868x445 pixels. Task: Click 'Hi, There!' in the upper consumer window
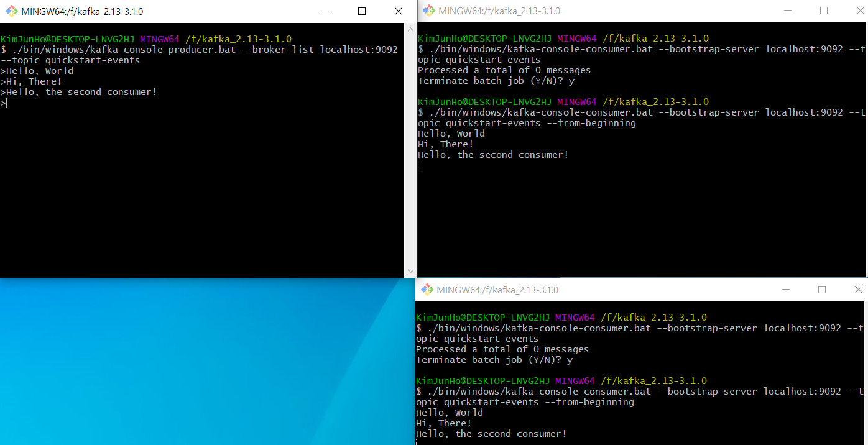click(446, 144)
